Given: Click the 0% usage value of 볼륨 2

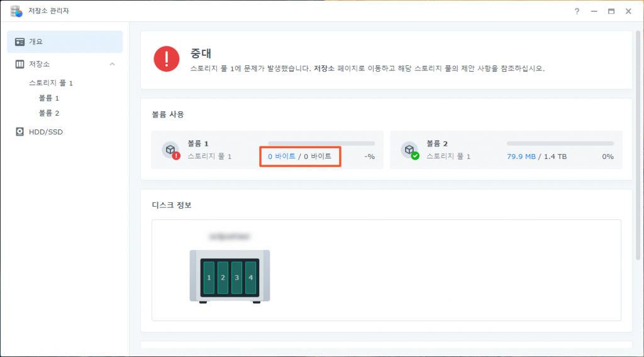Looking at the screenshot, I should tap(608, 157).
